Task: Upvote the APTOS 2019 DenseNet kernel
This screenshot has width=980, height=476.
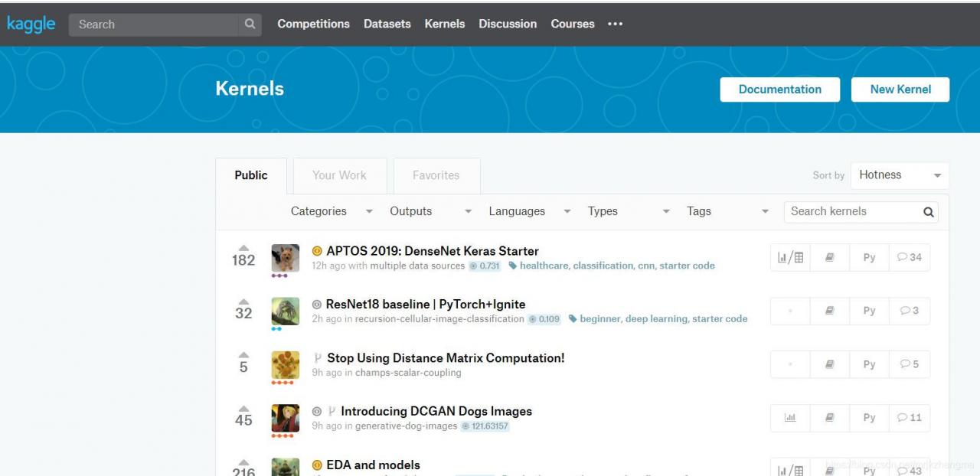Action: [243, 247]
